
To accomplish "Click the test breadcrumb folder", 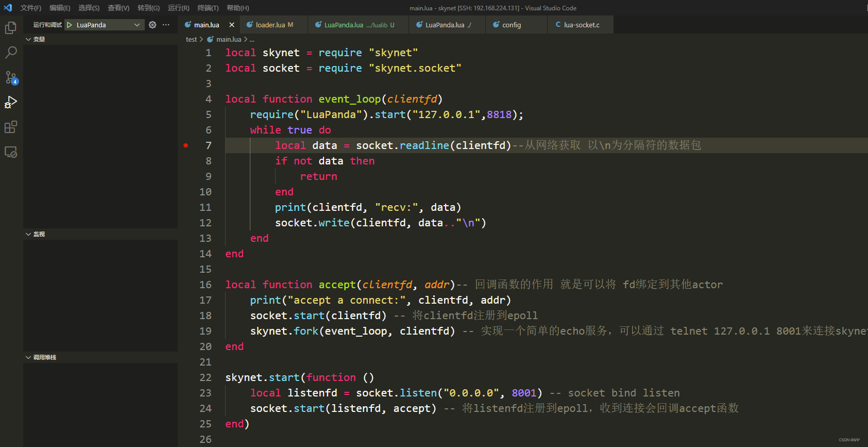I will 191,39.
